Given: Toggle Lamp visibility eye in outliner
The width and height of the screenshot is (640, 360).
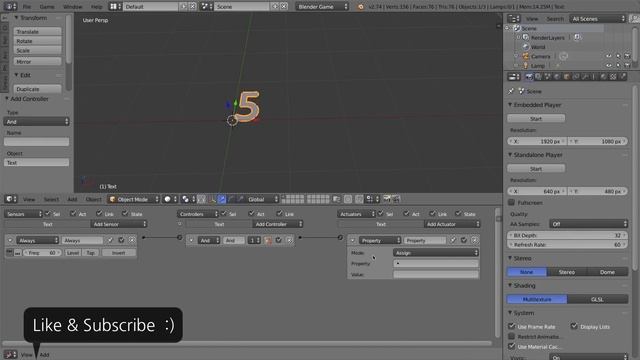Looking at the screenshot, I should [609, 66].
